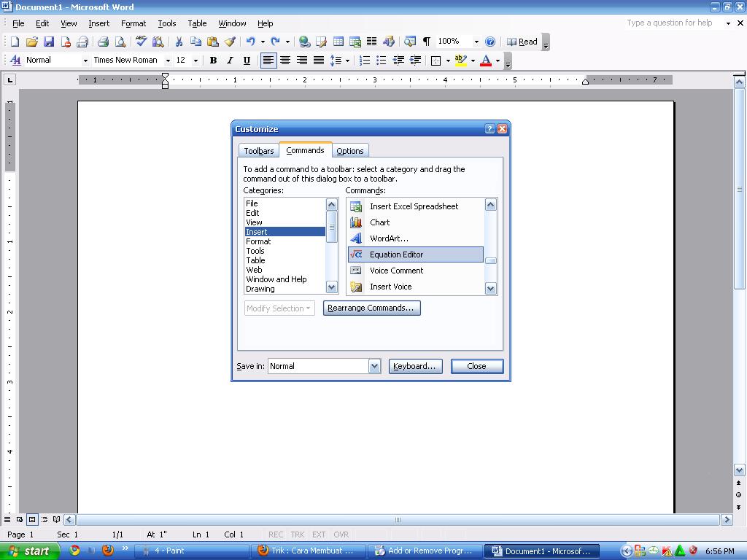Image resolution: width=747 pixels, height=560 pixels.
Task: Select Align Right button
Action: (x=302, y=61)
